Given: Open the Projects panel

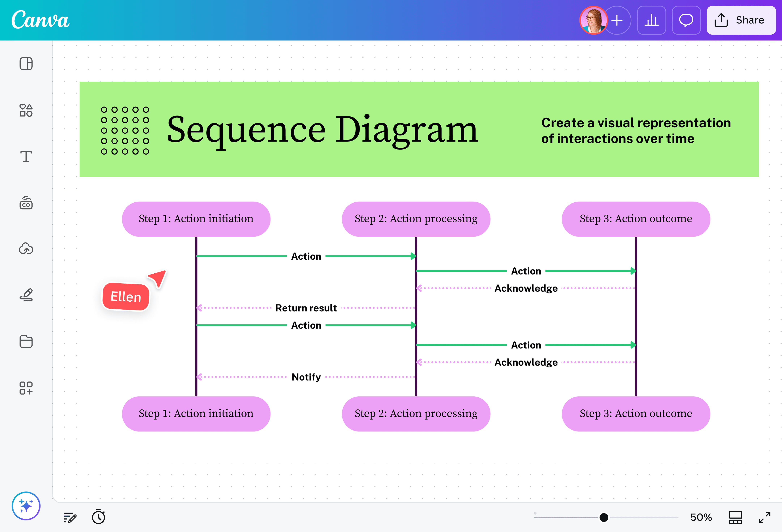Looking at the screenshot, I should coord(26,341).
